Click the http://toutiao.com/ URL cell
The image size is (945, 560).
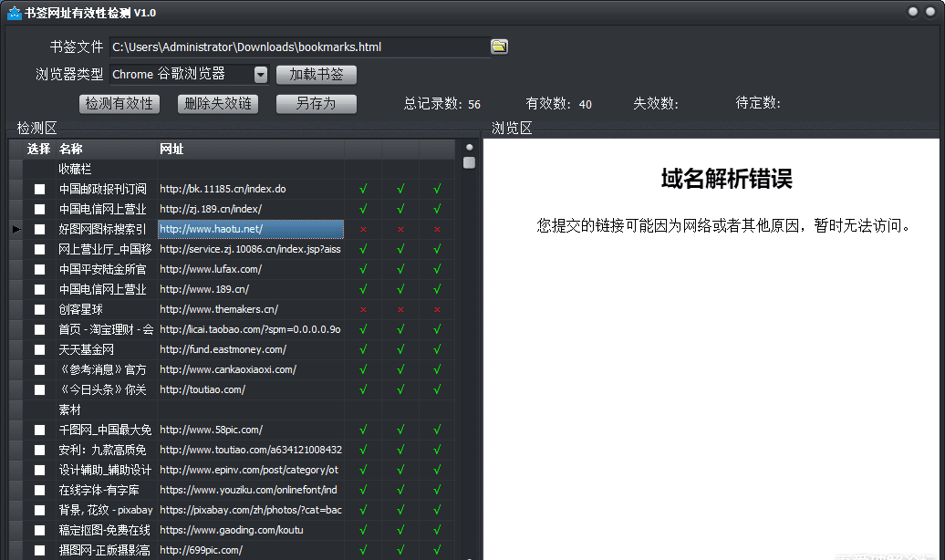251,389
